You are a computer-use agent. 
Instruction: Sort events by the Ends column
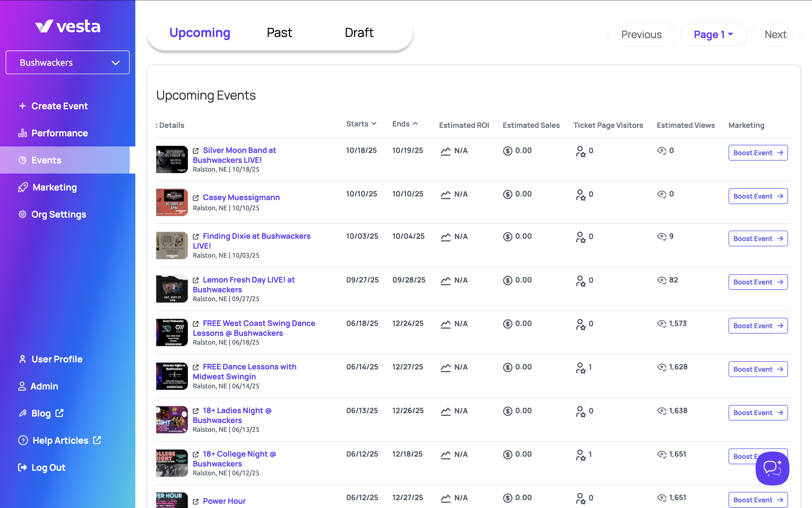405,124
